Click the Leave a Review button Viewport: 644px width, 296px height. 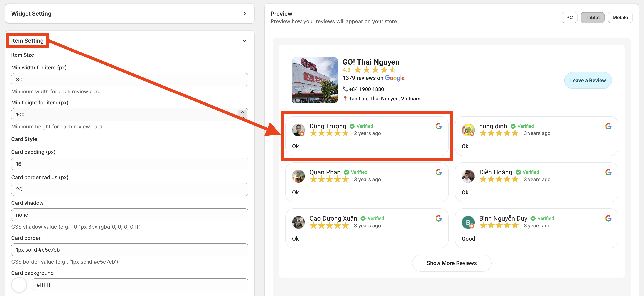[x=587, y=80]
